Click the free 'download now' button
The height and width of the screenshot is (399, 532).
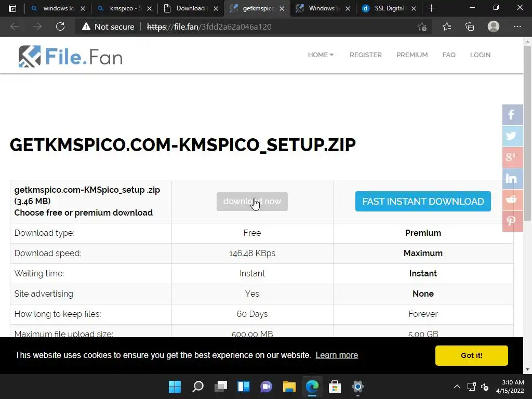(252, 202)
